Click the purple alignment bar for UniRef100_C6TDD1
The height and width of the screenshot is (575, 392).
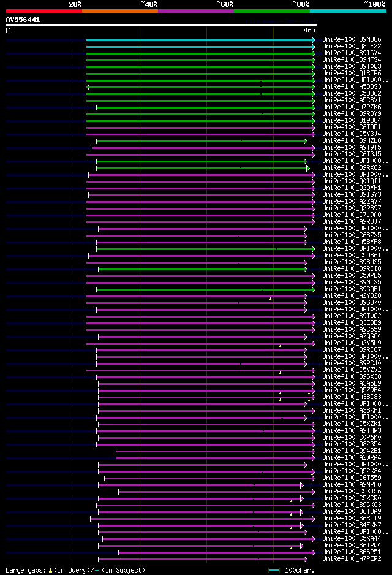[199, 128]
